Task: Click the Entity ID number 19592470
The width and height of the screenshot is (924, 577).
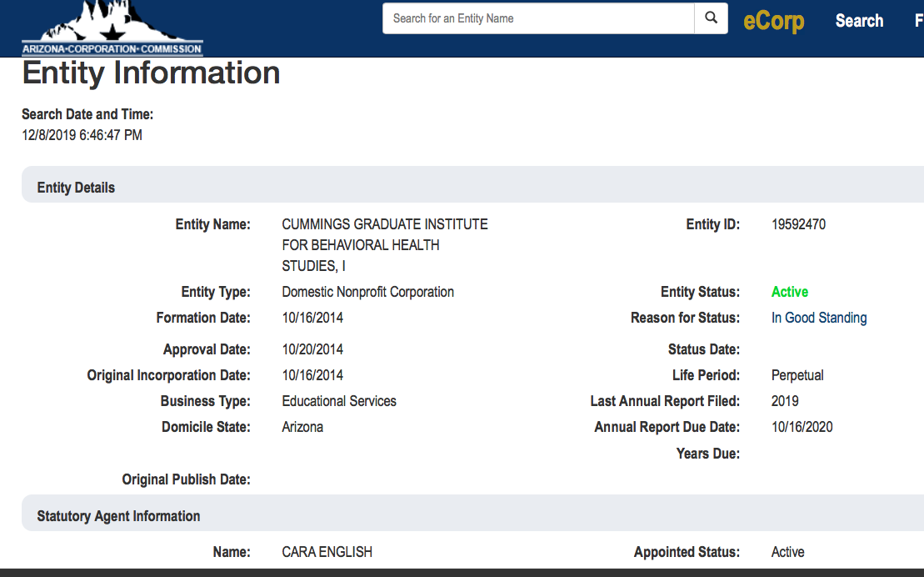Action: coord(798,224)
